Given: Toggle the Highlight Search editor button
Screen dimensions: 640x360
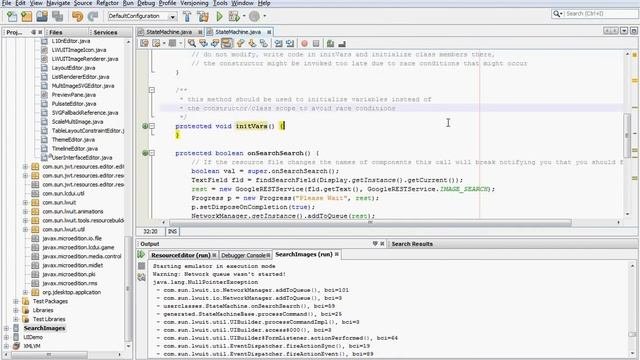Looking at the screenshot, I should coord(227,43).
